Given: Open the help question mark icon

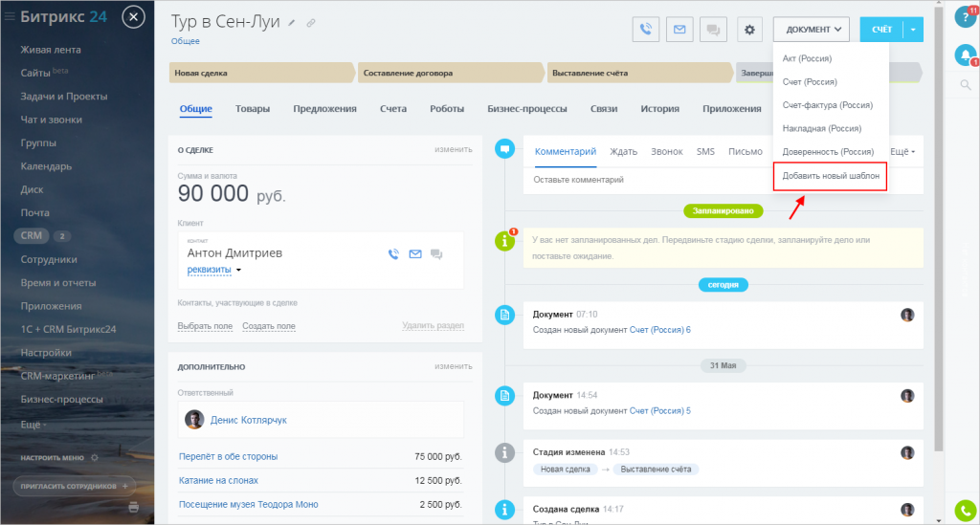Looking at the screenshot, I should click(965, 17).
